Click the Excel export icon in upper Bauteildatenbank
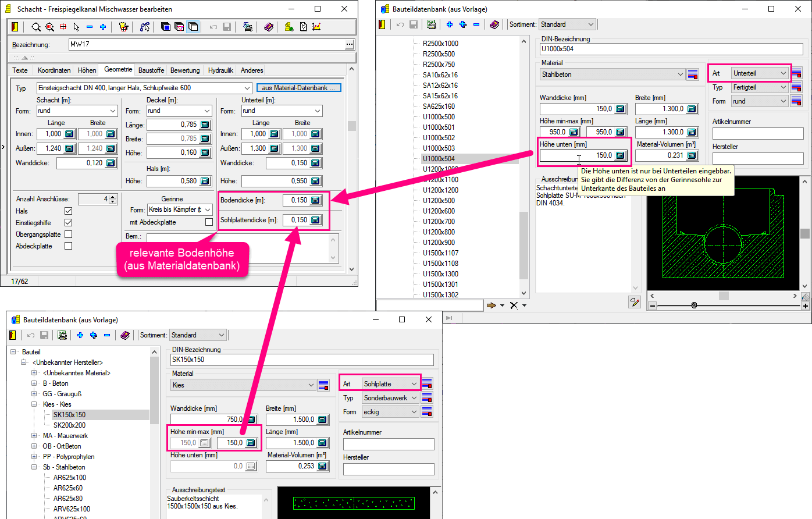812x519 pixels. [431, 24]
